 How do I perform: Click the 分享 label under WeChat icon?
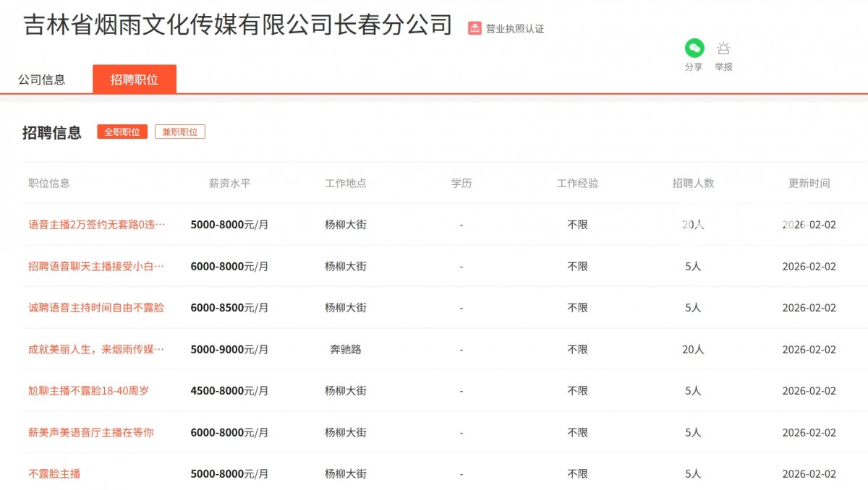[x=694, y=66]
